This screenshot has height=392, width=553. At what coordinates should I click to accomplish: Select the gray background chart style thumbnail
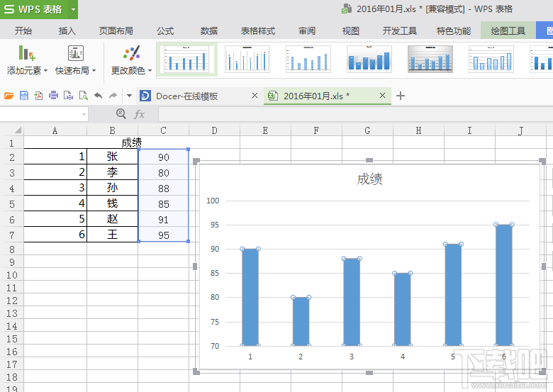coord(430,60)
